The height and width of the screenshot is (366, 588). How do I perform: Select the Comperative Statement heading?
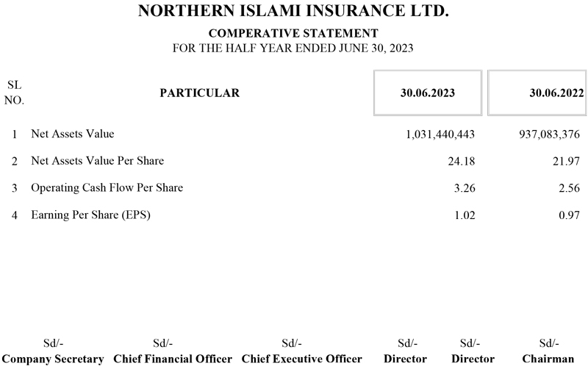293,34
